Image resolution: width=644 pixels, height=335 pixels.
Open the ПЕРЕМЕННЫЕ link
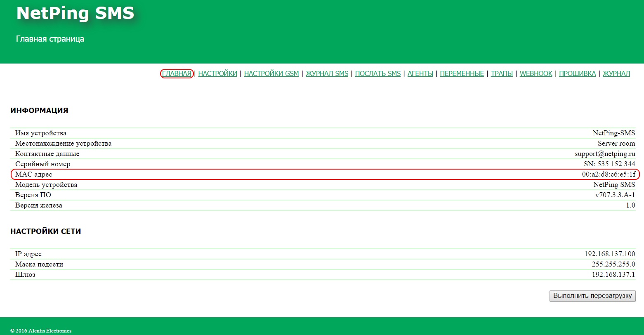462,74
